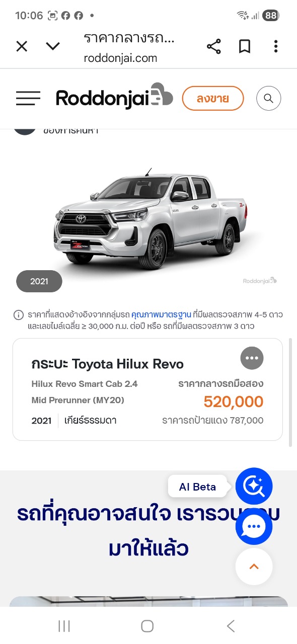This screenshot has height=644, width=297.
Task: Open the magnifier search icon
Action: tap(268, 99)
